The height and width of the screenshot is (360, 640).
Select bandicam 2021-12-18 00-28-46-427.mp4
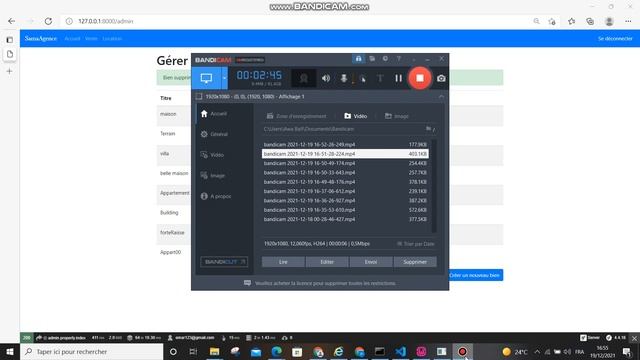coord(345,220)
